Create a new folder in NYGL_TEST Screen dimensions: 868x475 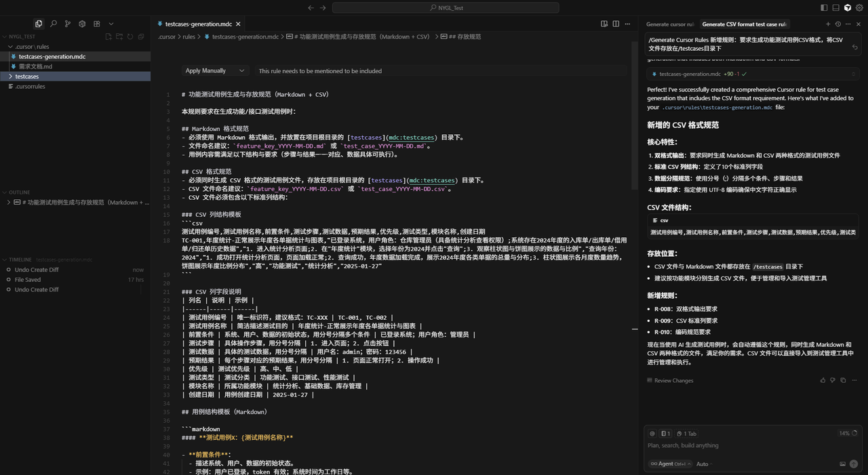119,37
